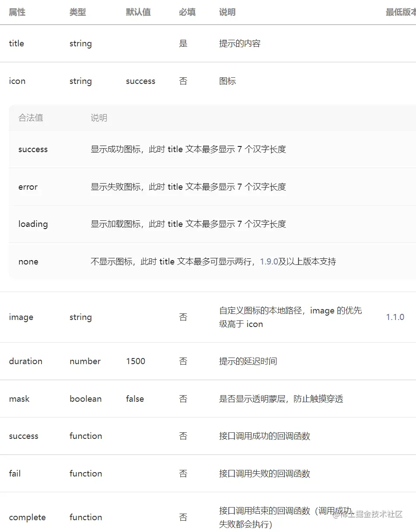Select the fail property name

(x=15, y=473)
